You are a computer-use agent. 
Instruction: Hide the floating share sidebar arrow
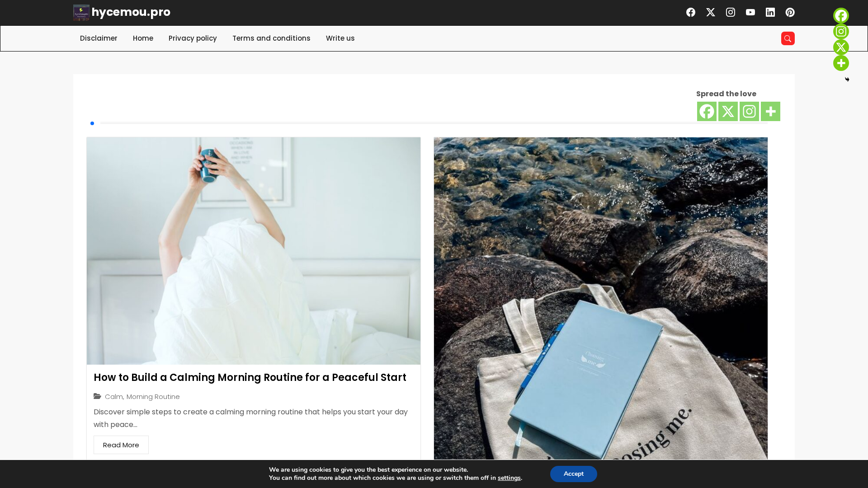(x=847, y=80)
